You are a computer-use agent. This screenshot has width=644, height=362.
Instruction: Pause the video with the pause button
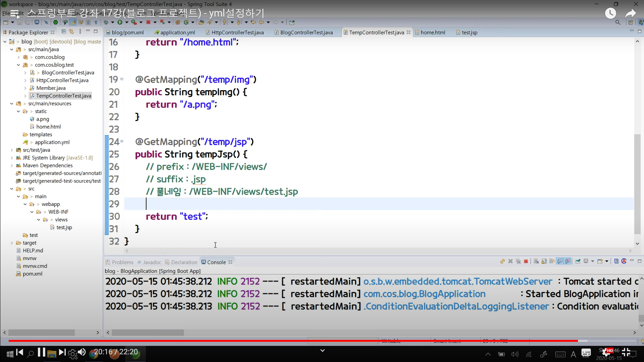point(41,352)
